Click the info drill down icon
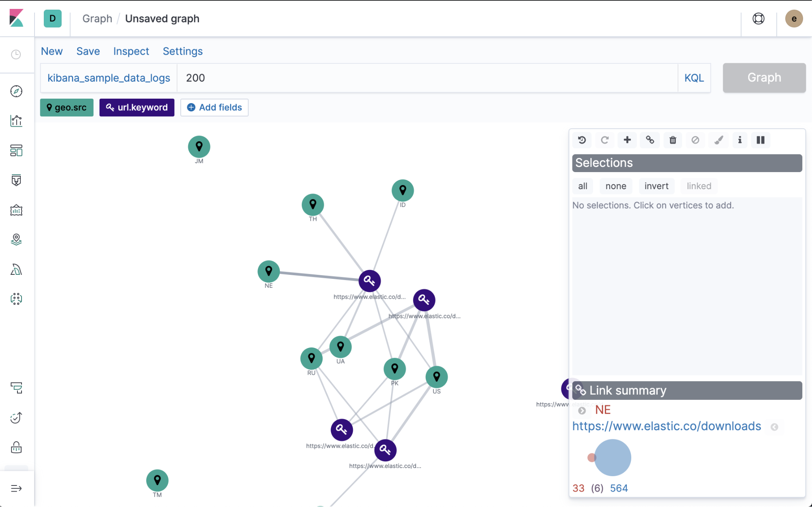812x507 pixels. pyautogui.click(x=740, y=140)
